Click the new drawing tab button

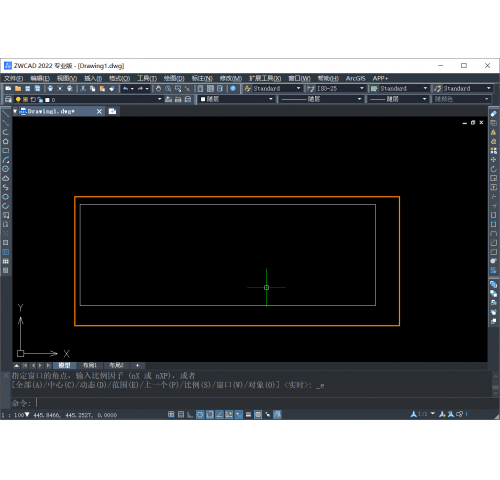point(112,111)
